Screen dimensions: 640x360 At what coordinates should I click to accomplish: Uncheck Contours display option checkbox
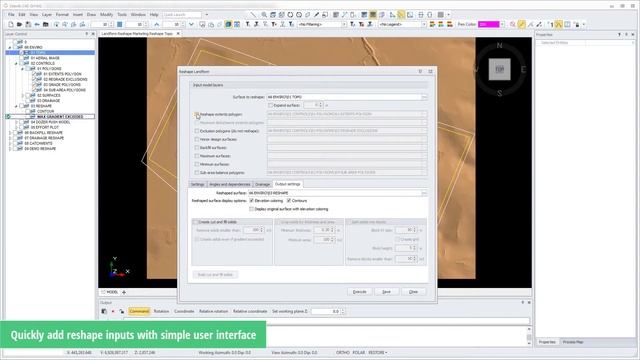point(289,201)
